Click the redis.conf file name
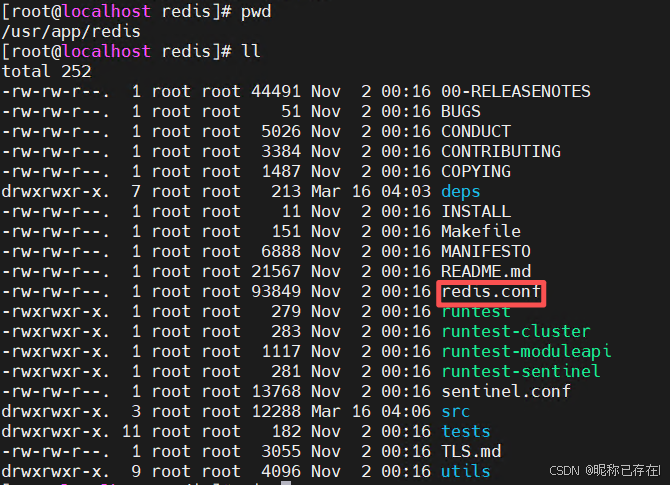 point(491,292)
